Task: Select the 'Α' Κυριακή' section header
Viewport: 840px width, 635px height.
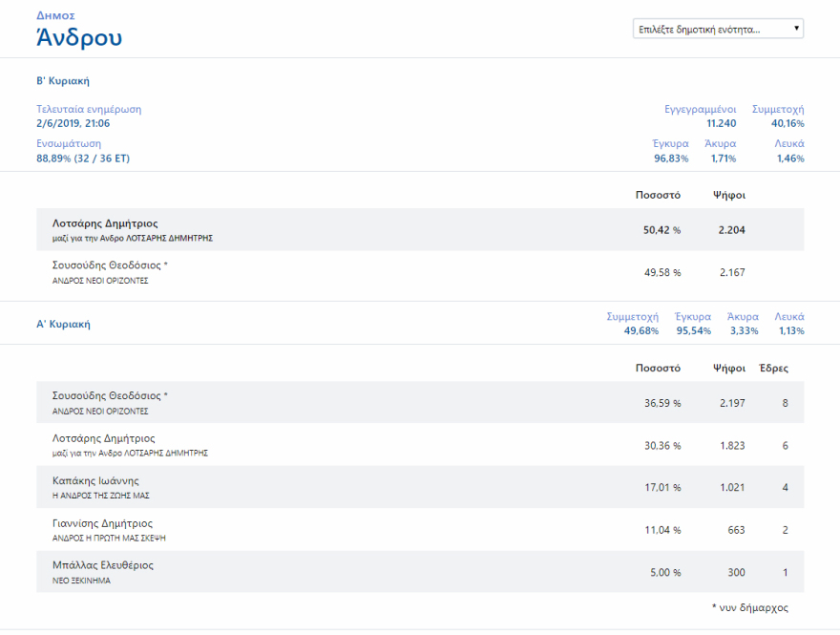Action: (x=63, y=324)
